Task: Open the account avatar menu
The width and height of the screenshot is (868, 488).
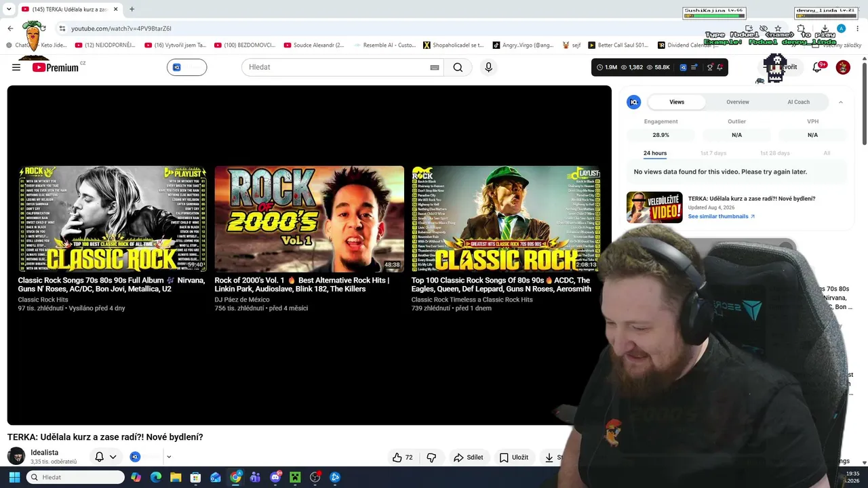Action: pyautogui.click(x=843, y=67)
